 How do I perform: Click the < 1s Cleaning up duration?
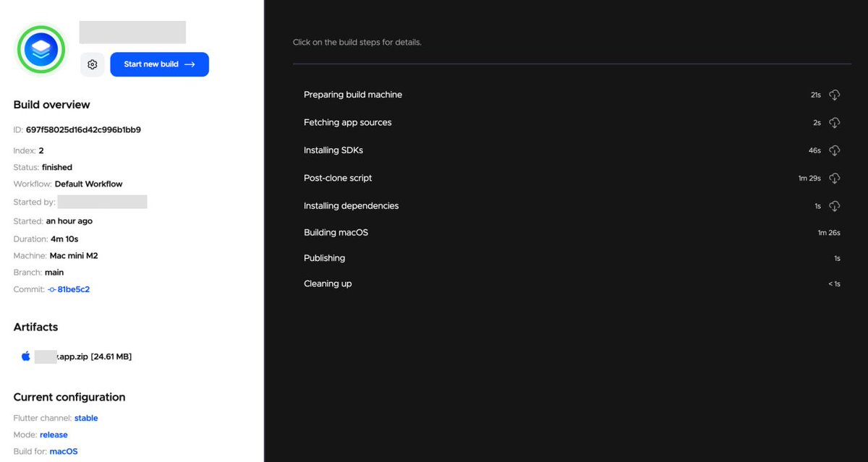point(834,284)
